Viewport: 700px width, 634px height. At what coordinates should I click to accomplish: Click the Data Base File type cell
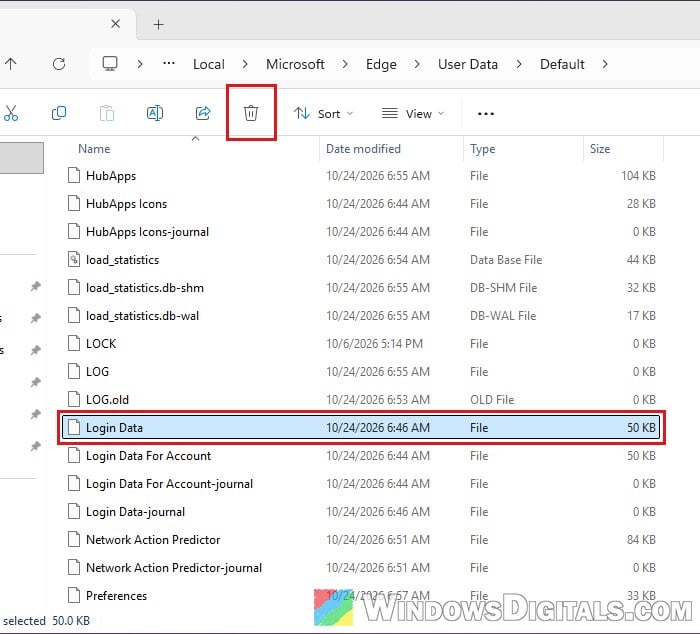(506, 260)
